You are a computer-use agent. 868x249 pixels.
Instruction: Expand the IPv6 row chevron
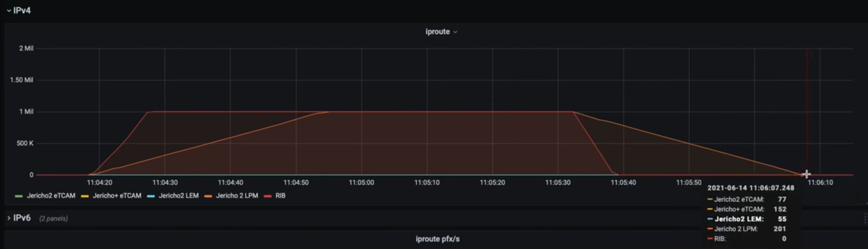click(9, 218)
